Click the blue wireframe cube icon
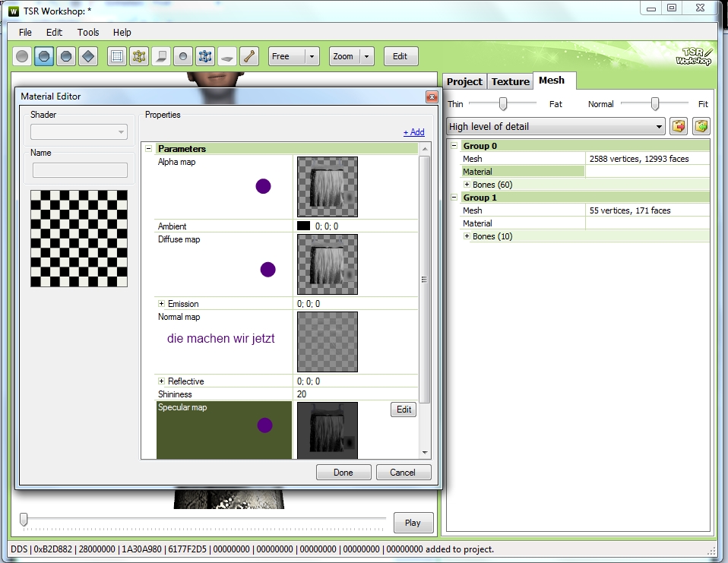728x563 pixels. click(204, 56)
